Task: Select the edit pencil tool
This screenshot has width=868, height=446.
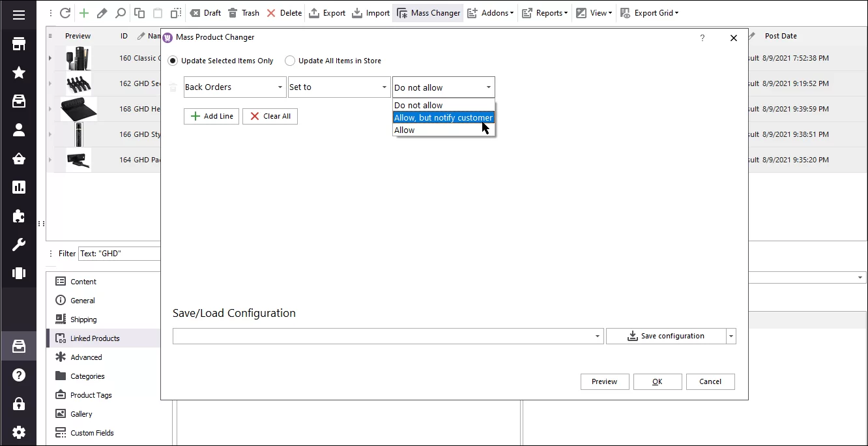Action: (x=101, y=12)
